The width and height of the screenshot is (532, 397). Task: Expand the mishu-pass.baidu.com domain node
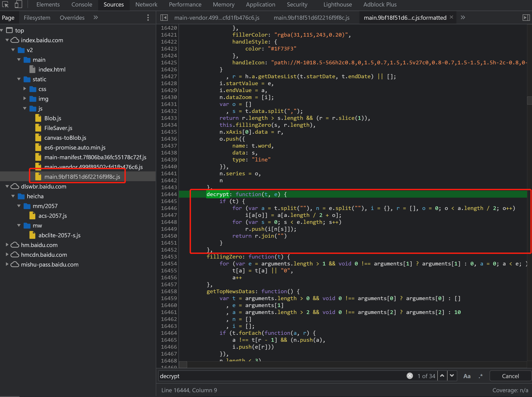tap(7, 264)
